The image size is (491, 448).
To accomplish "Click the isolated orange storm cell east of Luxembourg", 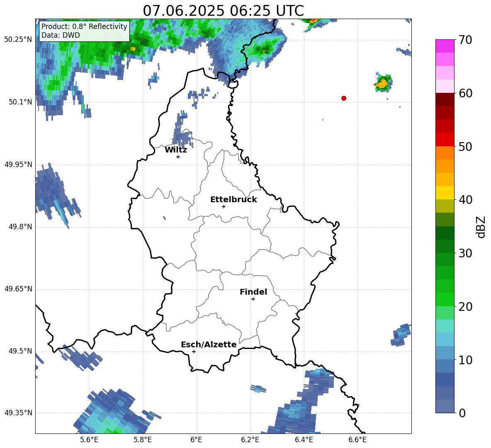I will [x=383, y=82].
